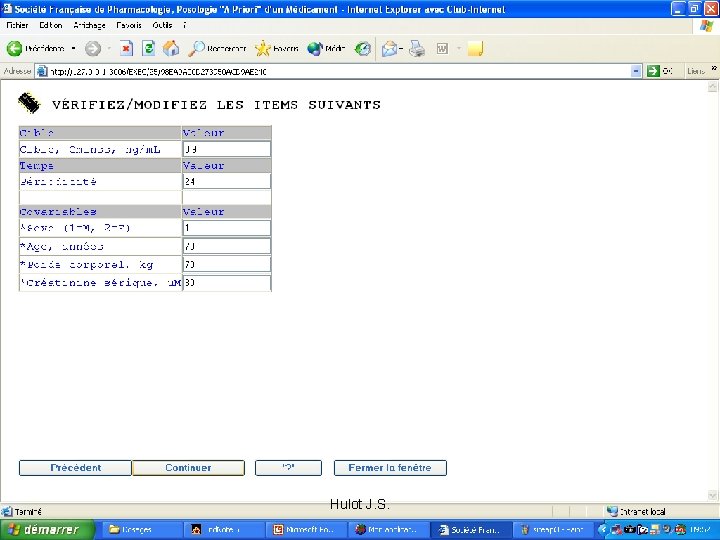
Task: Click the Age, années value field
Action: (x=227, y=246)
